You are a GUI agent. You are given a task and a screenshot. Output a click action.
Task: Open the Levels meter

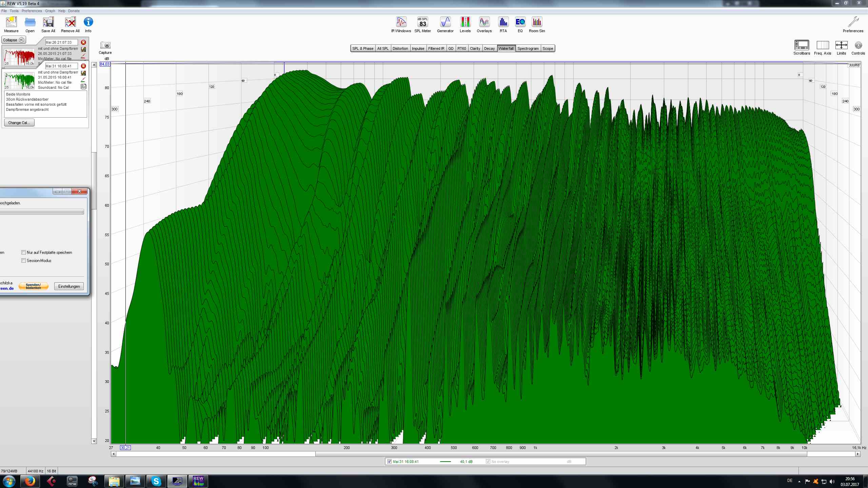465,22
